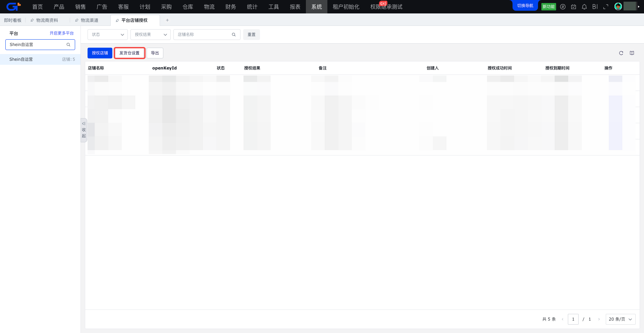Open the 仓库 menu
The width and height of the screenshot is (644, 333).
188,7
